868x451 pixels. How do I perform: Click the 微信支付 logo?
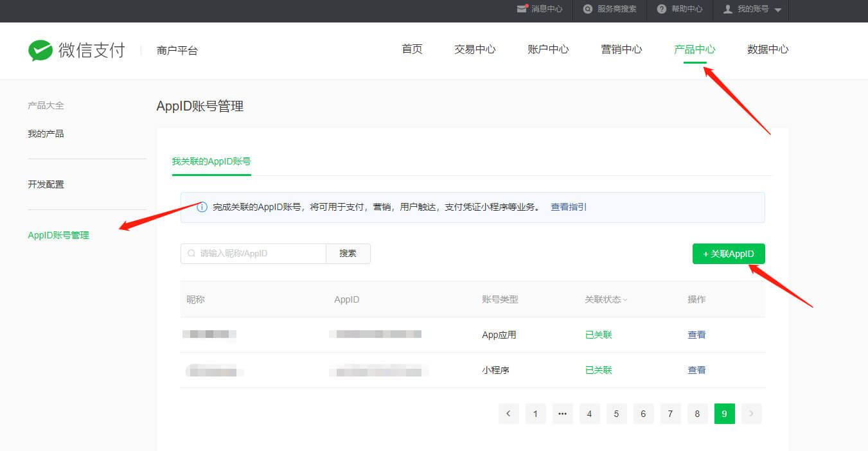pos(76,51)
